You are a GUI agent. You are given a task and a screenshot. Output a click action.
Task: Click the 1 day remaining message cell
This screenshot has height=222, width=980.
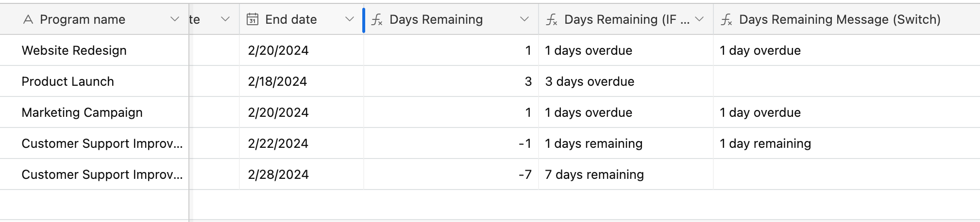(x=846, y=143)
